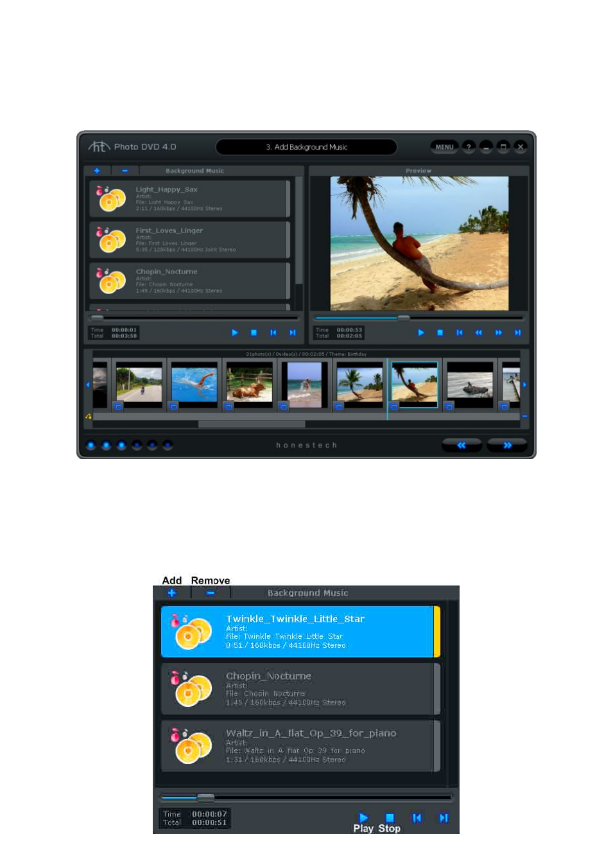Click the Preview panel seek slider handle

(x=403, y=318)
